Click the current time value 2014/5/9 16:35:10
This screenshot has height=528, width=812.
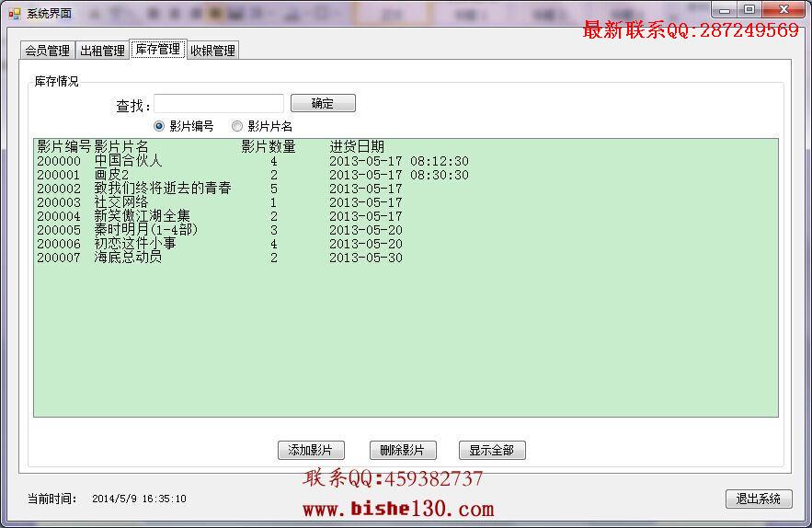click(139, 499)
